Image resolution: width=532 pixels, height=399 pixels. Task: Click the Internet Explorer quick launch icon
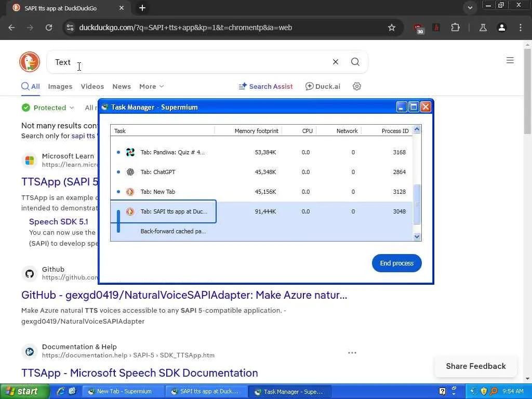61,391
